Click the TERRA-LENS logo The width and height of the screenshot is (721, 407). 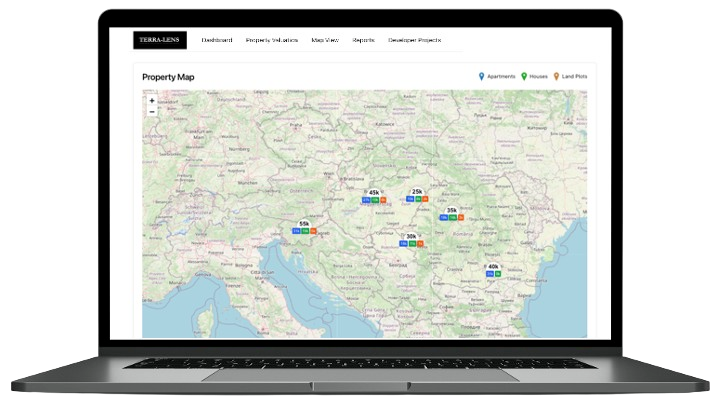tap(160, 40)
